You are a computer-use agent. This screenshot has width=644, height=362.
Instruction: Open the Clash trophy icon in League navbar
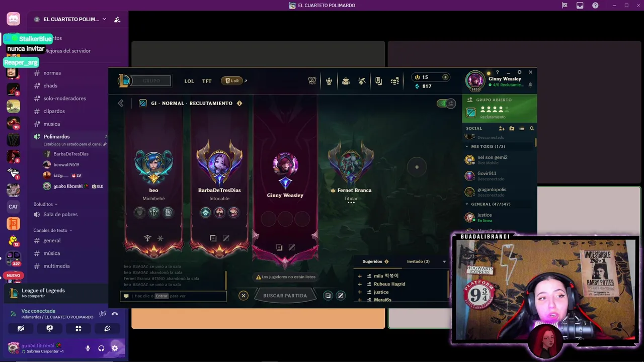312,81
